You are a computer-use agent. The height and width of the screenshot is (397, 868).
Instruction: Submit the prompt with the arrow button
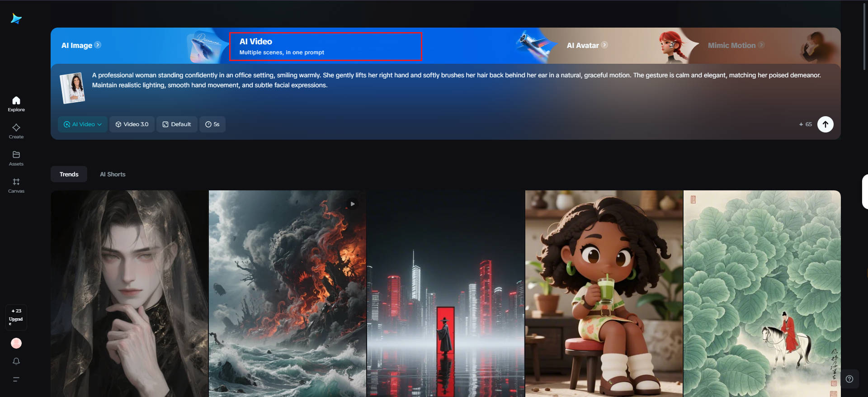(x=826, y=124)
